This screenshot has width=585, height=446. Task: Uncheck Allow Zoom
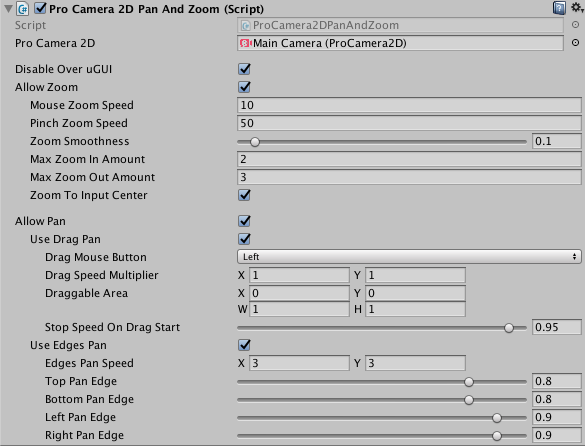coord(244,87)
